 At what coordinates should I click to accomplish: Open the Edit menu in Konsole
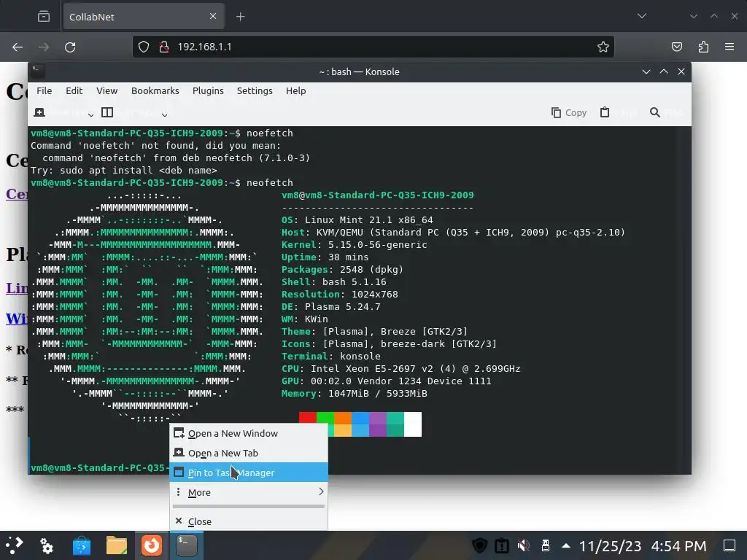point(74,90)
